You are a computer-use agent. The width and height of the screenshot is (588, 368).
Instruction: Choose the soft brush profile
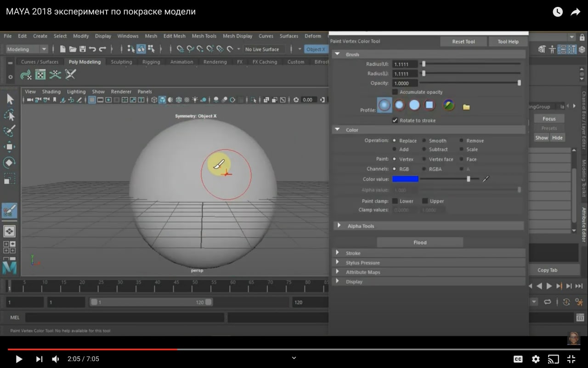[400, 105]
